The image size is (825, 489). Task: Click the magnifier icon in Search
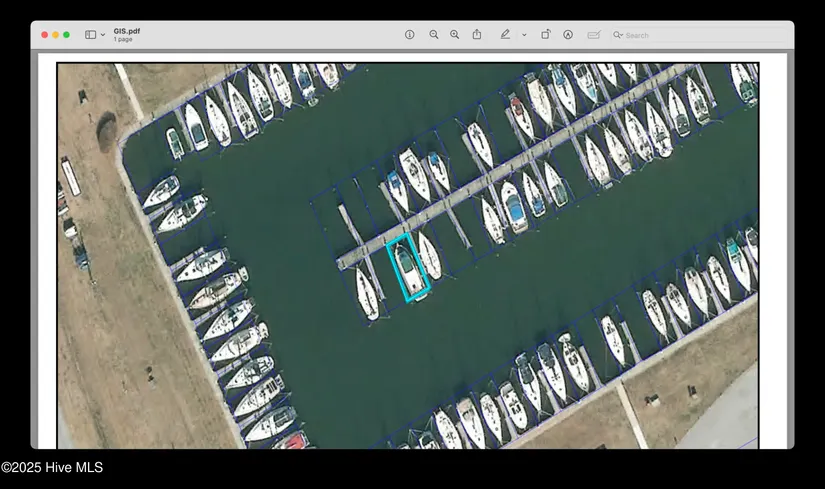618,35
